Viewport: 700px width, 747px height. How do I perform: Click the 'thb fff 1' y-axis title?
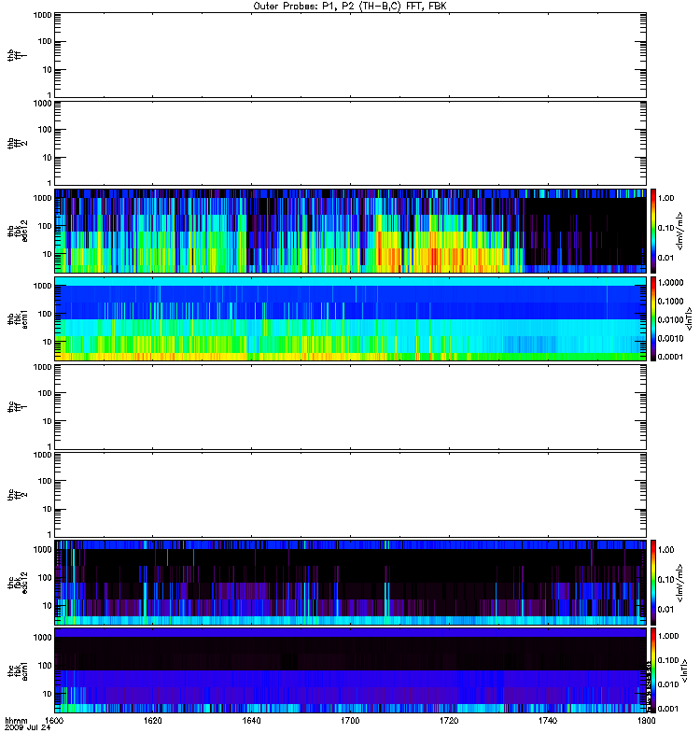pyautogui.click(x=18, y=55)
